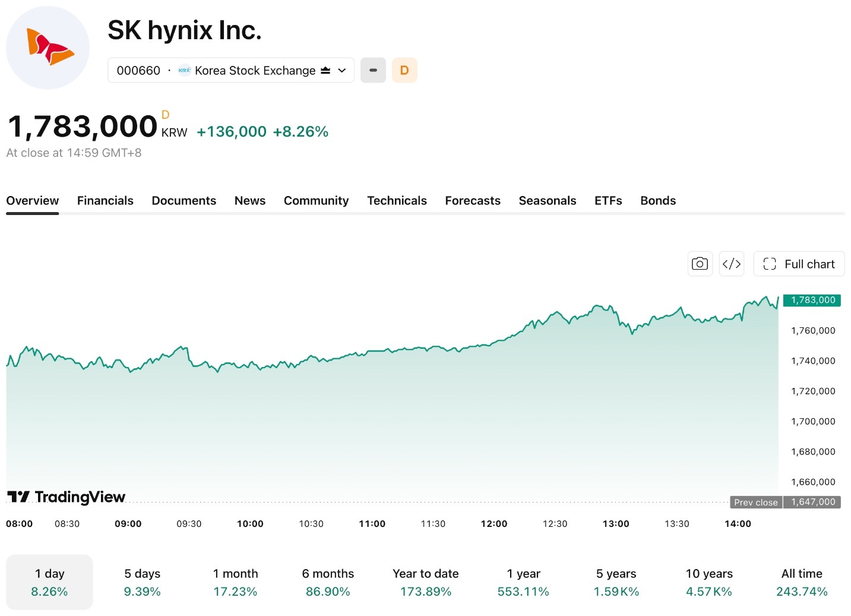Select the 5 years range
The width and height of the screenshot is (851, 616).
click(x=616, y=582)
